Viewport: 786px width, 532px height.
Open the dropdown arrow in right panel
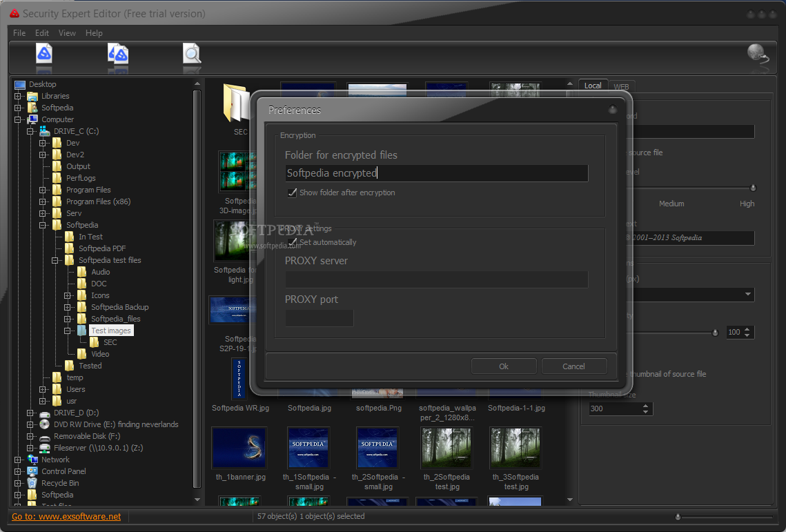[747, 295]
